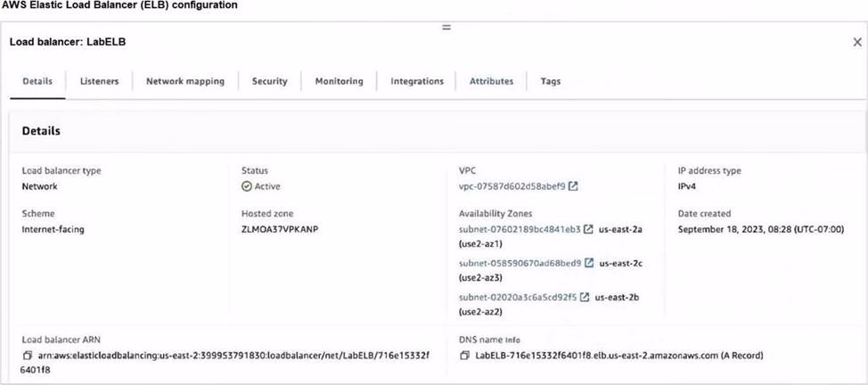Open the Listeners tab
The height and width of the screenshot is (385, 868).
(x=100, y=81)
